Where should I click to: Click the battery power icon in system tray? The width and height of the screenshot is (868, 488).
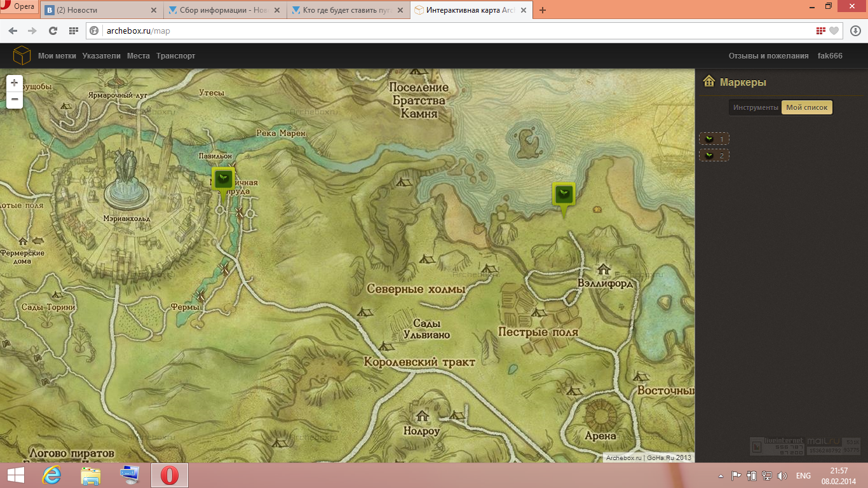(752, 476)
